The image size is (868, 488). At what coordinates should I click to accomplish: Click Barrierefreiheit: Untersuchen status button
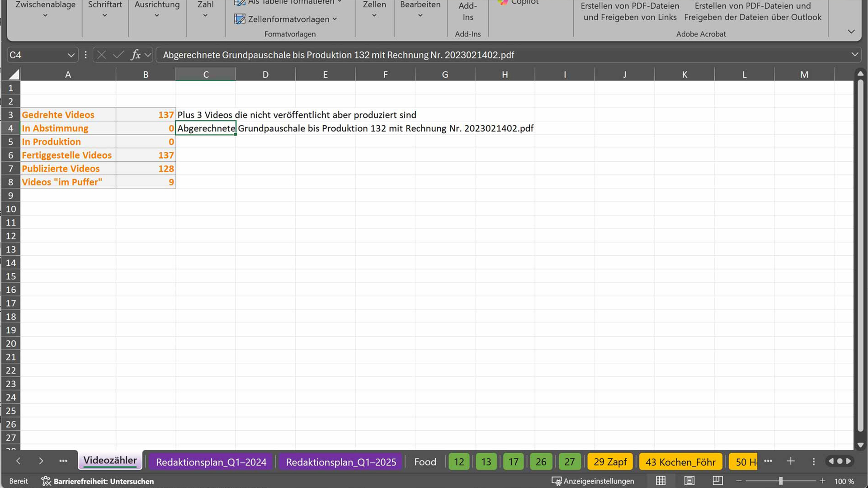pyautogui.click(x=98, y=481)
